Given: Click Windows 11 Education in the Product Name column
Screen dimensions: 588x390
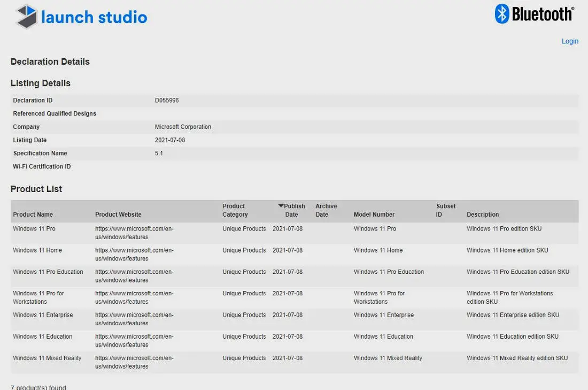Looking at the screenshot, I should click(x=42, y=337).
